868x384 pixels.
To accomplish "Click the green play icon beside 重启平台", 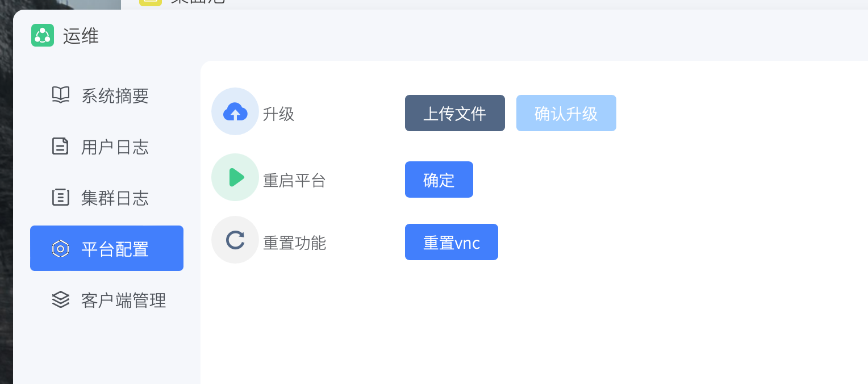I will coord(235,177).
